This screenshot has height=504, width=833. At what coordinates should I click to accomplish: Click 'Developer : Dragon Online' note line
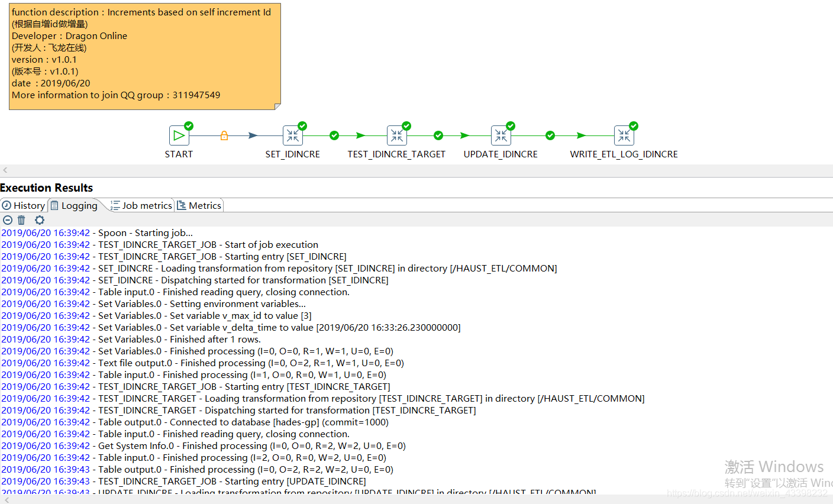coord(69,35)
